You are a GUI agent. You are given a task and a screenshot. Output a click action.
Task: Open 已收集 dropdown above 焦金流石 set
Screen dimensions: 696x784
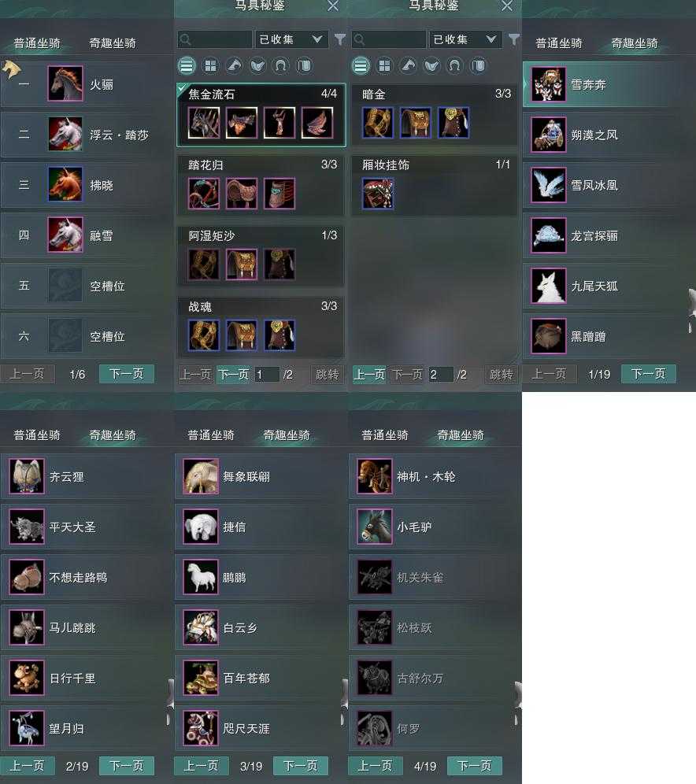(x=291, y=39)
